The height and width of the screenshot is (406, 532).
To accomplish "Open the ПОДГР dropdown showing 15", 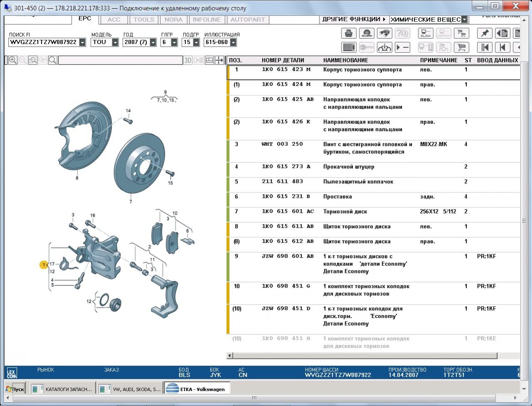I will pos(195,42).
